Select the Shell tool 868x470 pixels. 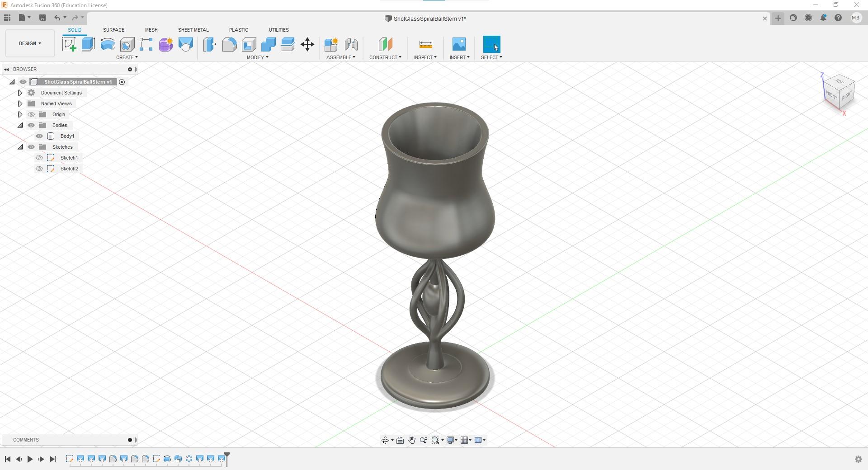click(249, 44)
